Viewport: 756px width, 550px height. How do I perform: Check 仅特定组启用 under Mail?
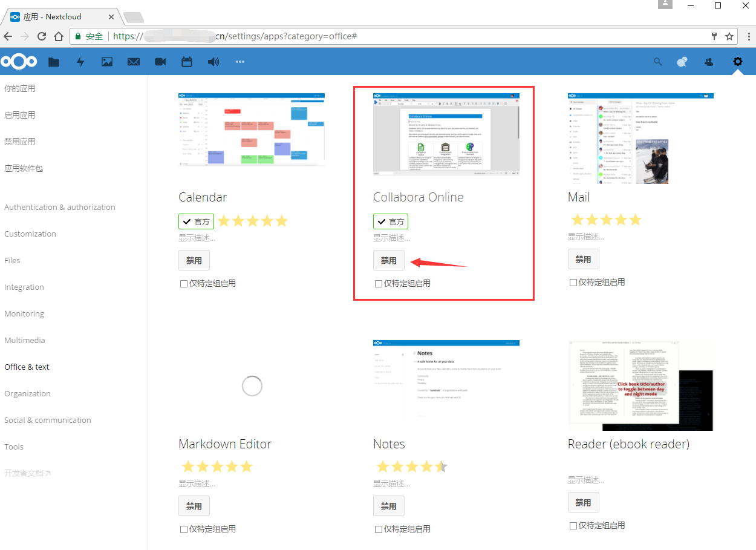point(572,281)
